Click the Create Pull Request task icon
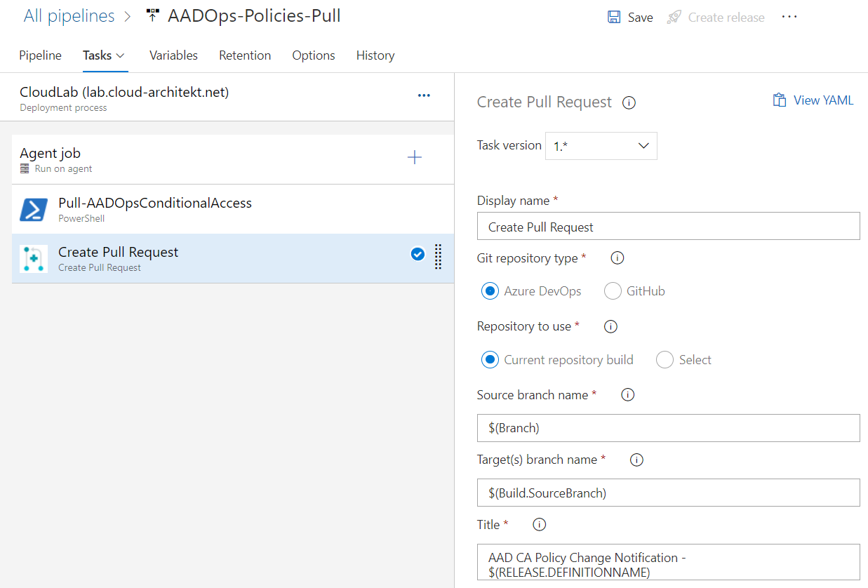Screen dimensions: 868x588 coord(34,259)
